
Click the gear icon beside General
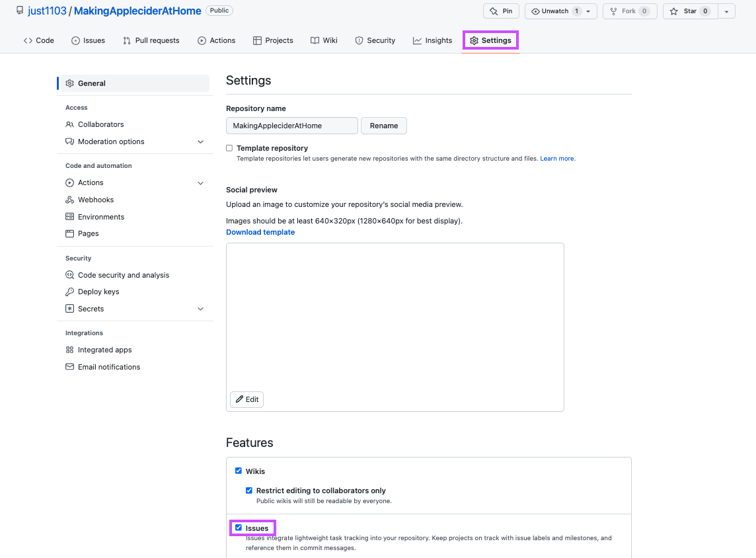[x=70, y=83]
